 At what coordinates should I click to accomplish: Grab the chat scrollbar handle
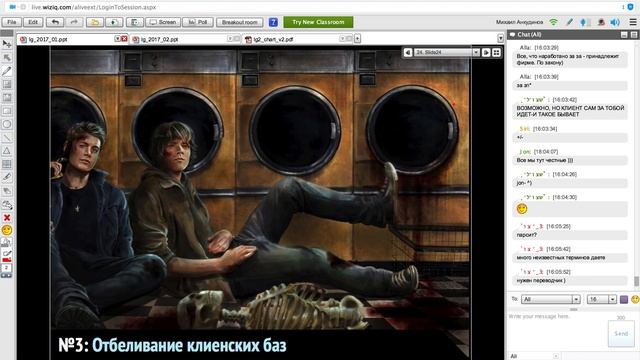pos(636,281)
